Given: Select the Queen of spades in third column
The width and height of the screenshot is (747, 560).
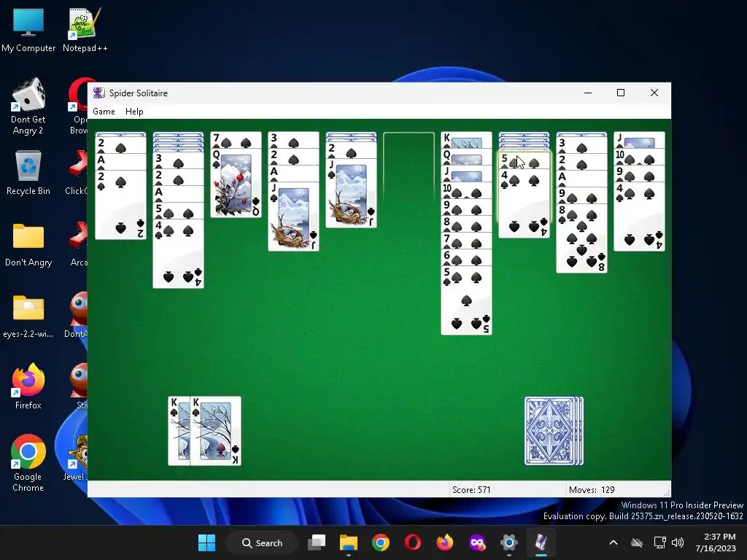Looking at the screenshot, I should click(236, 183).
